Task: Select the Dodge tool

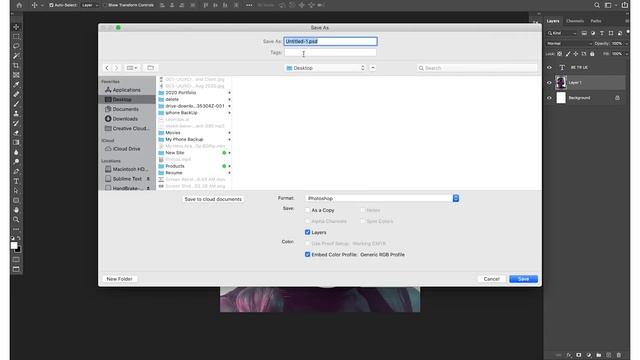Action: [16, 162]
